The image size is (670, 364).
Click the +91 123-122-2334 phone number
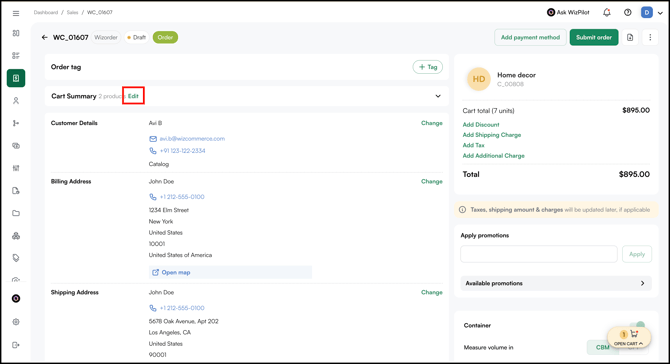182,151
